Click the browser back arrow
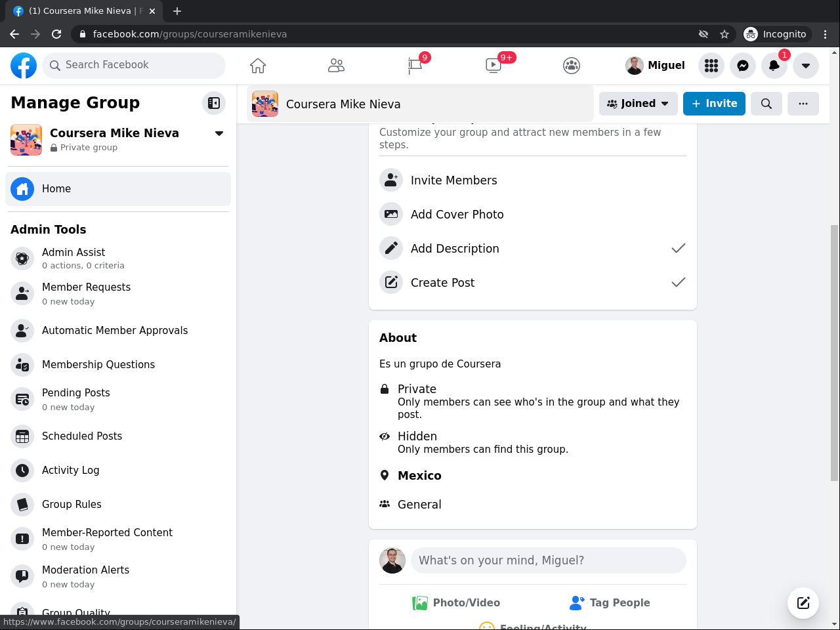840x630 pixels. pyautogui.click(x=14, y=34)
